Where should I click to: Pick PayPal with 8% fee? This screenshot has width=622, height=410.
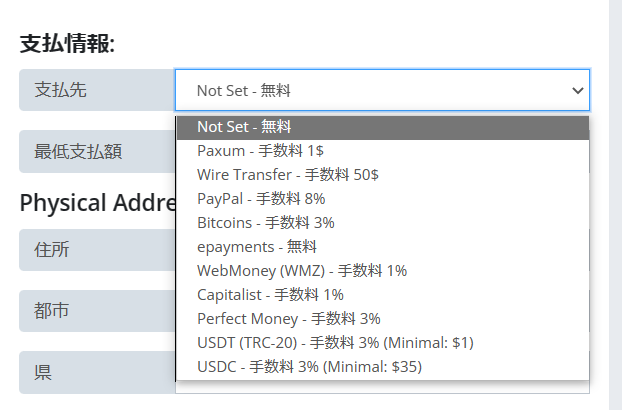point(382,198)
